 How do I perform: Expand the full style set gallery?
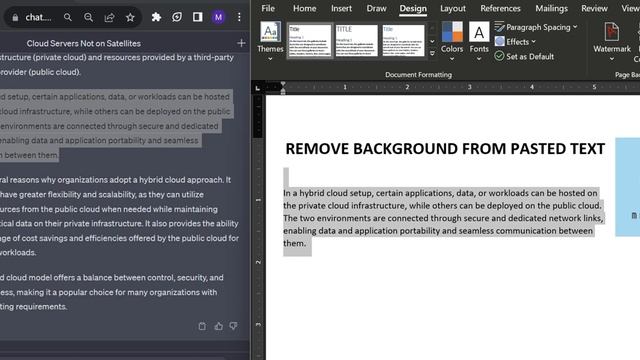tap(432, 53)
